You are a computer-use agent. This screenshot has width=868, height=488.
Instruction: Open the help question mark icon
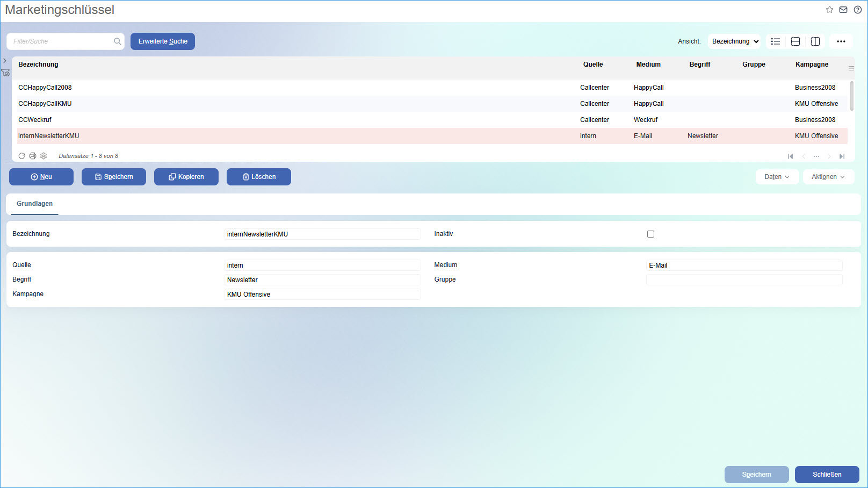coord(858,10)
